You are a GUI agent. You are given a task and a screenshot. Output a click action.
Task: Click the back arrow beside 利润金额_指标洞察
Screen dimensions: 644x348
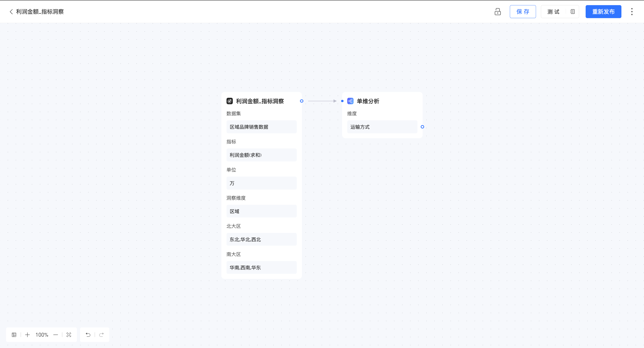[11, 12]
